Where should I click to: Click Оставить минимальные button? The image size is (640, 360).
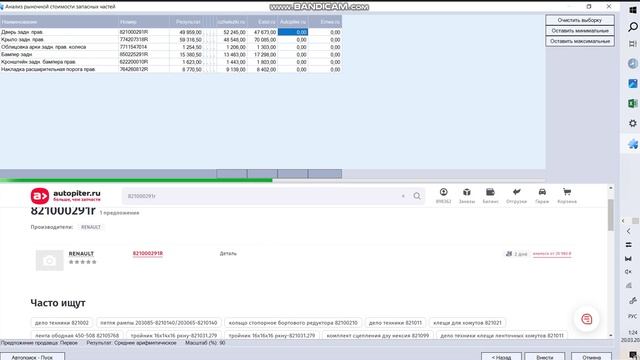coord(580,31)
